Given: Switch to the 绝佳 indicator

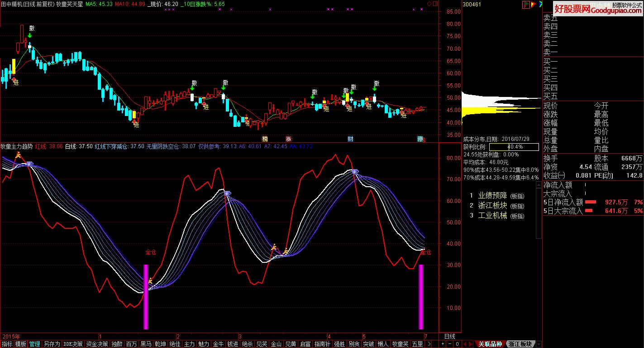Looking at the screenshot, I should pos(175,344).
